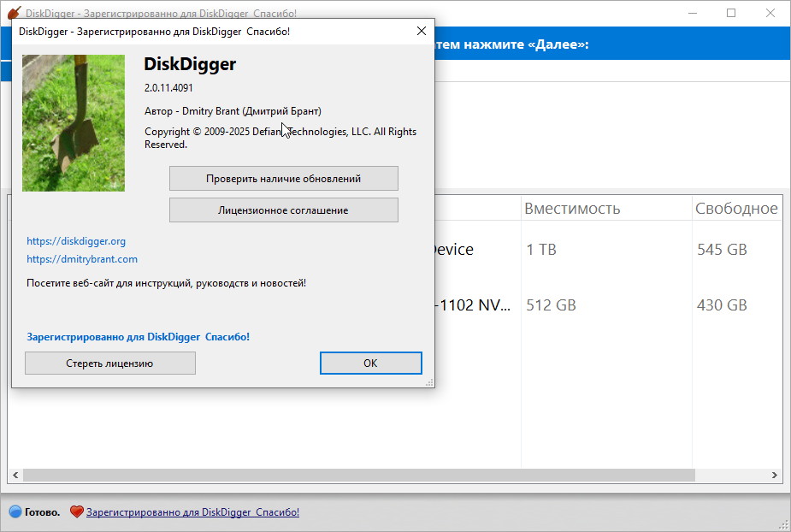Click the red heart icon in status bar
Image resolution: width=791 pixels, height=532 pixels.
pyautogui.click(x=77, y=511)
